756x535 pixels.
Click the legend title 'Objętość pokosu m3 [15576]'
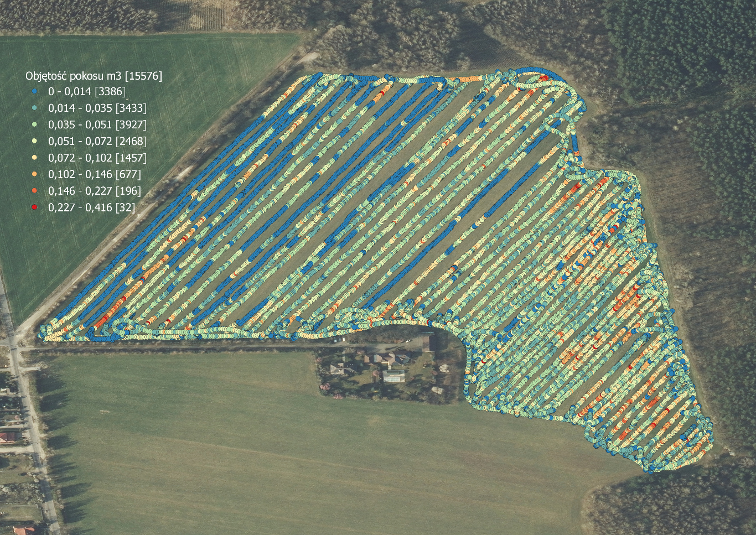[x=94, y=76]
